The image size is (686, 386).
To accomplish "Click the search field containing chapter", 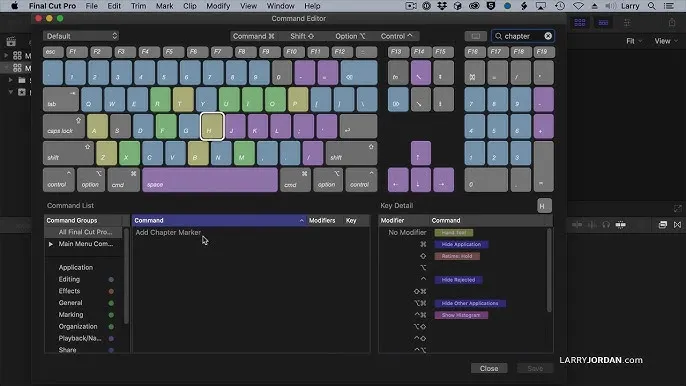I will 523,36.
